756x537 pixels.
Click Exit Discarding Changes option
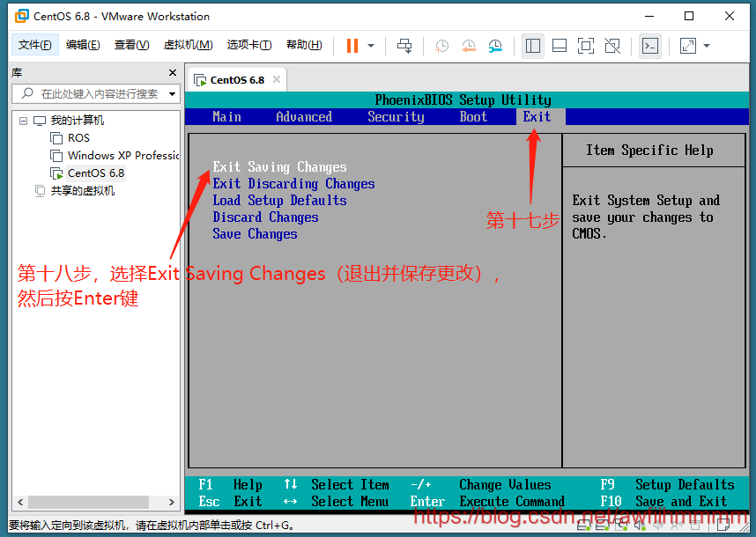click(x=293, y=184)
